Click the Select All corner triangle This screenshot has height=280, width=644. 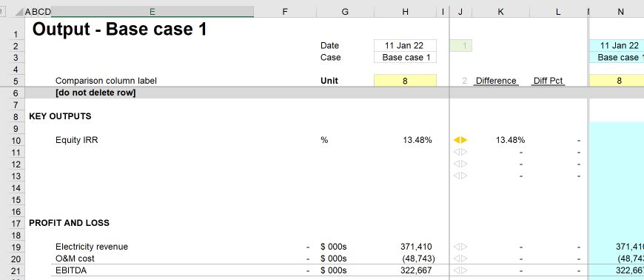click(x=19, y=12)
